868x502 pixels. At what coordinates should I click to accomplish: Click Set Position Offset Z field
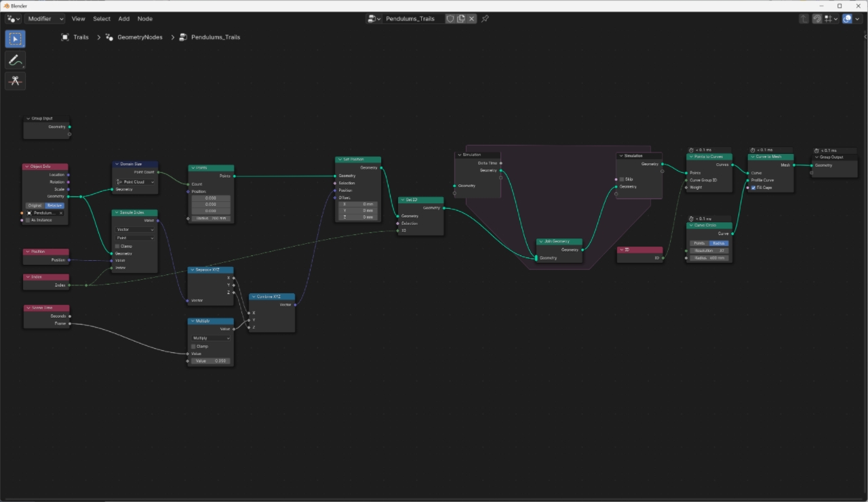coord(358,217)
